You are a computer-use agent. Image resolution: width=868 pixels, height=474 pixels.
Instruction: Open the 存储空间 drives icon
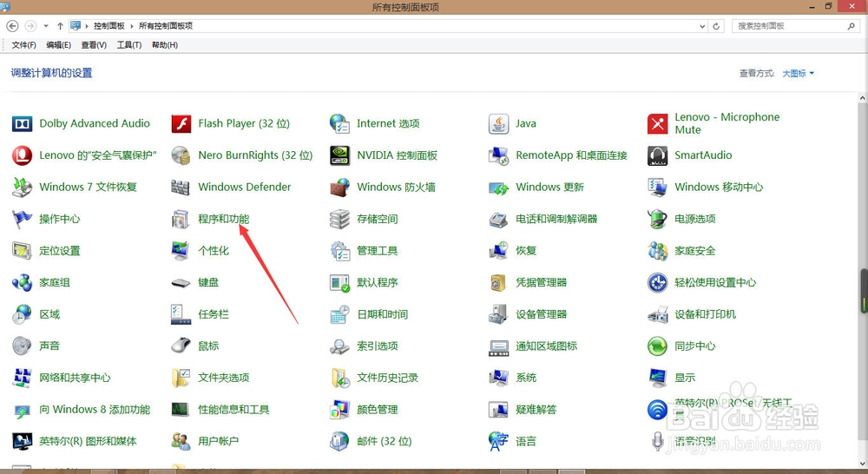pyautogui.click(x=339, y=220)
